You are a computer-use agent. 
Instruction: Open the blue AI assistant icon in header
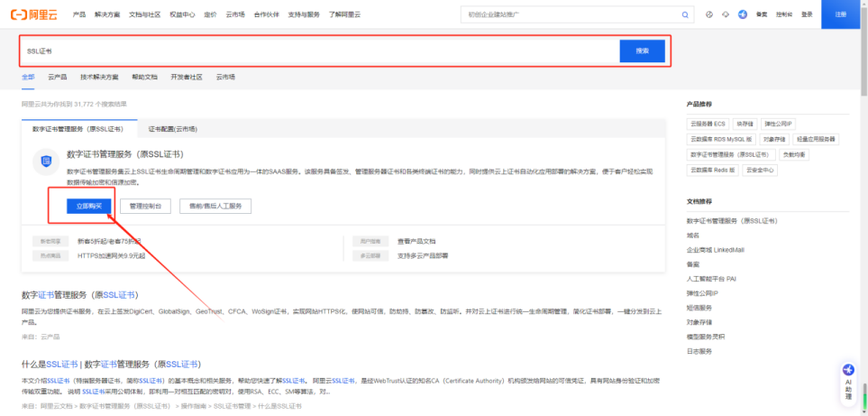(743, 14)
